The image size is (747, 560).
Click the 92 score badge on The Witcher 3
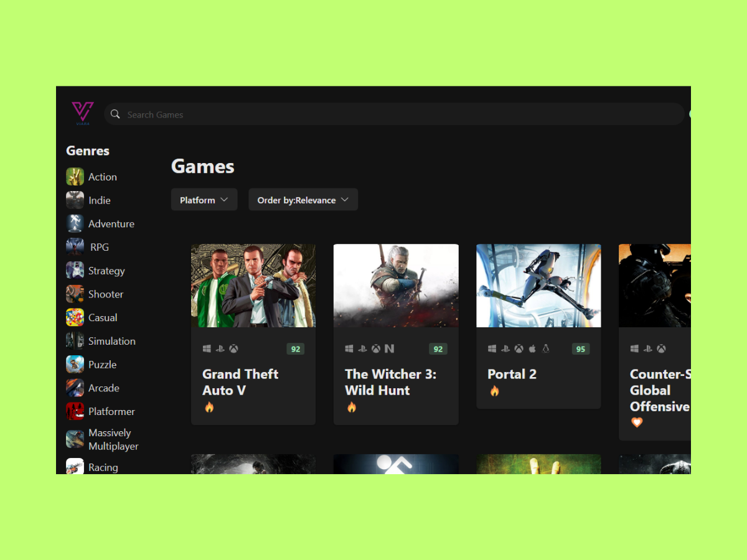click(x=438, y=349)
